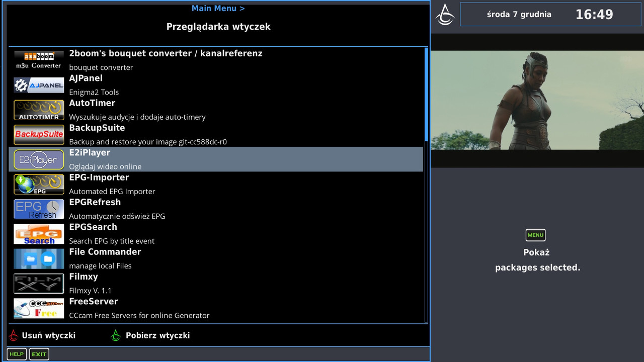Select the EPGRefresh title entry
Image resolution: width=644 pixels, height=362 pixels.
[95, 202]
